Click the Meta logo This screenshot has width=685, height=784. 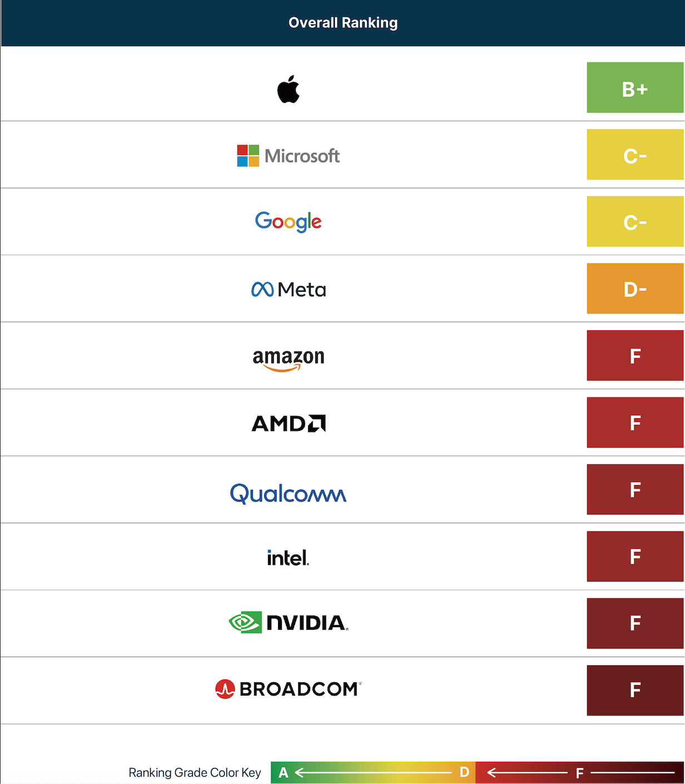point(288,289)
